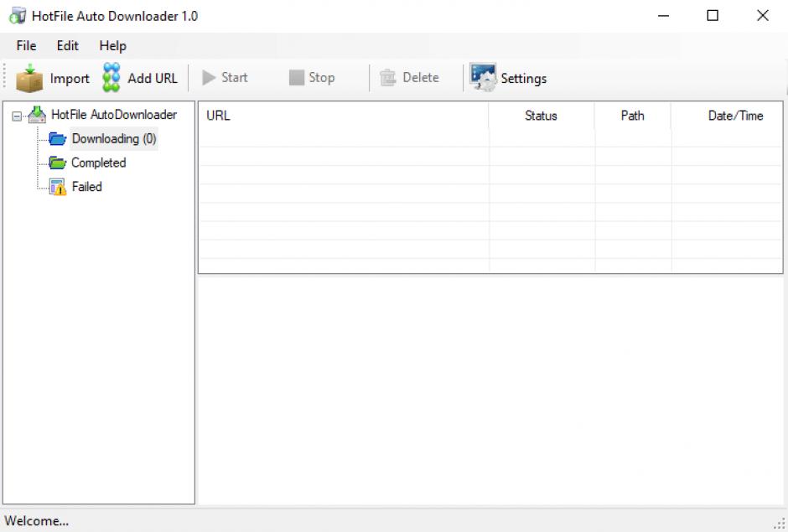
Task: Click the Start toolbar label
Action: point(234,77)
